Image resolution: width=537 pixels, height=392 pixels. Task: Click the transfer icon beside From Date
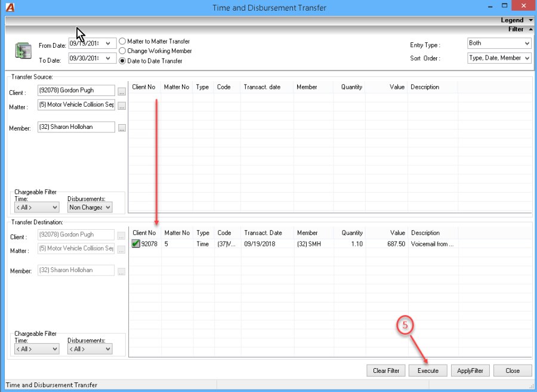pos(23,50)
